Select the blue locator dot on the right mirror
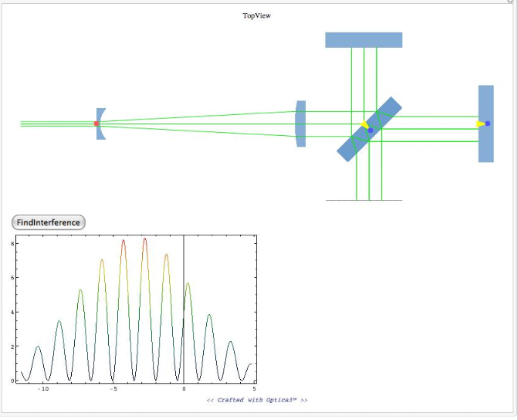The image size is (518, 420). click(x=488, y=124)
